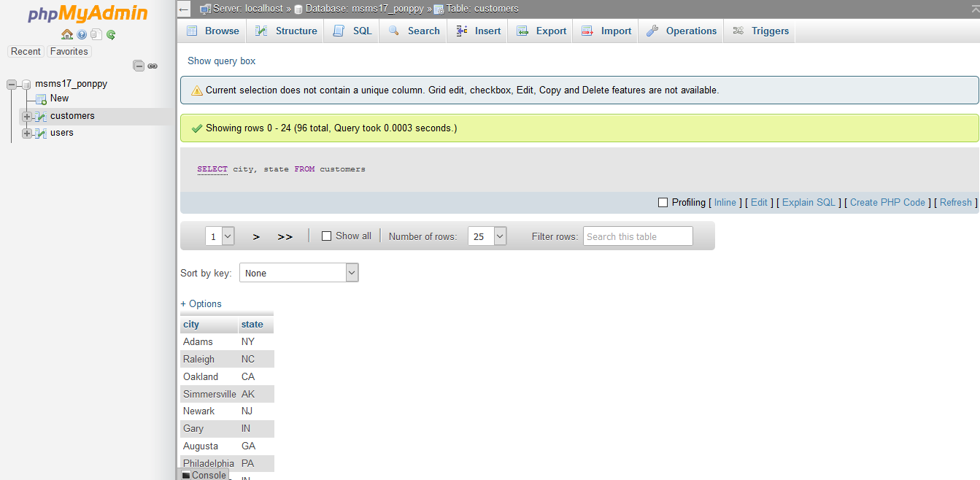Click the Database icon in breadcrumb
Viewport: 980px width, 480px height.
click(298, 9)
